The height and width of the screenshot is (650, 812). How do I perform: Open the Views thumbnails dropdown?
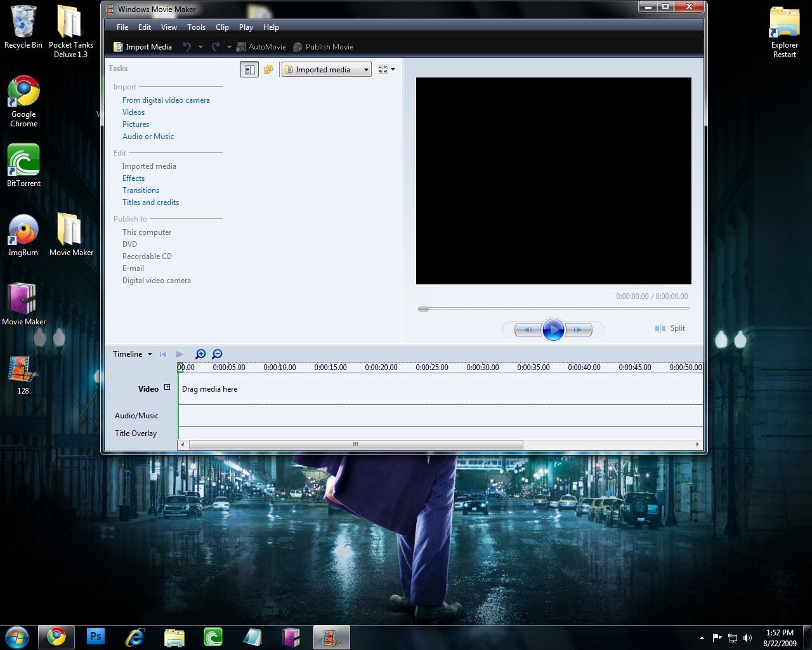[x=386, y=69]
